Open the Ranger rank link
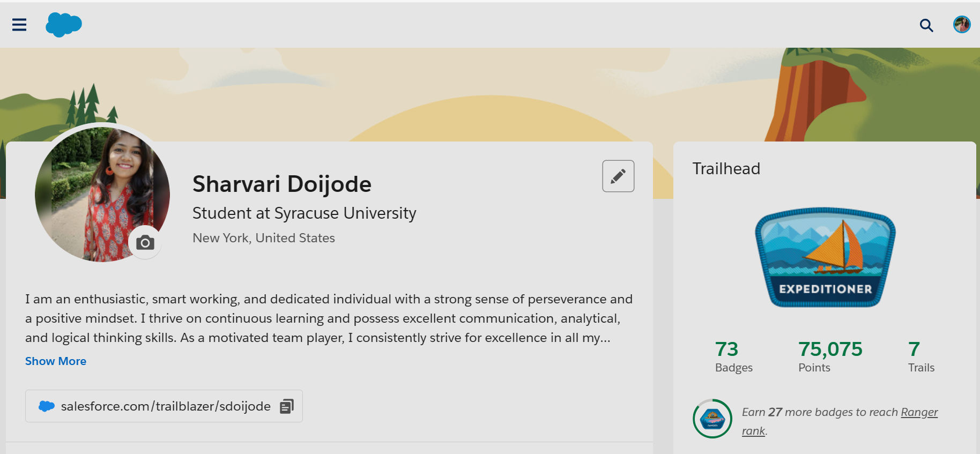 (919, 412)
